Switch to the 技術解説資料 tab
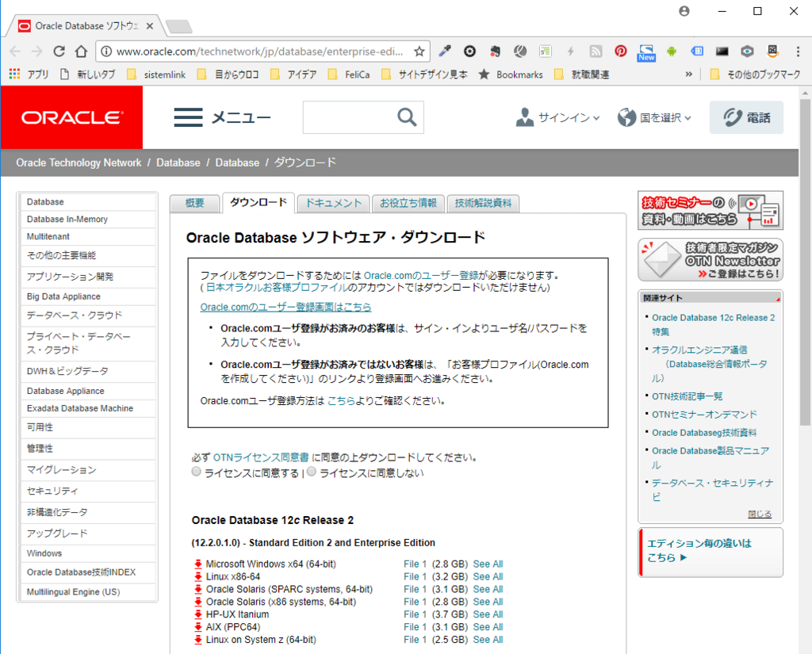Viewport: 812px width, 654px height. click(483, 203)
